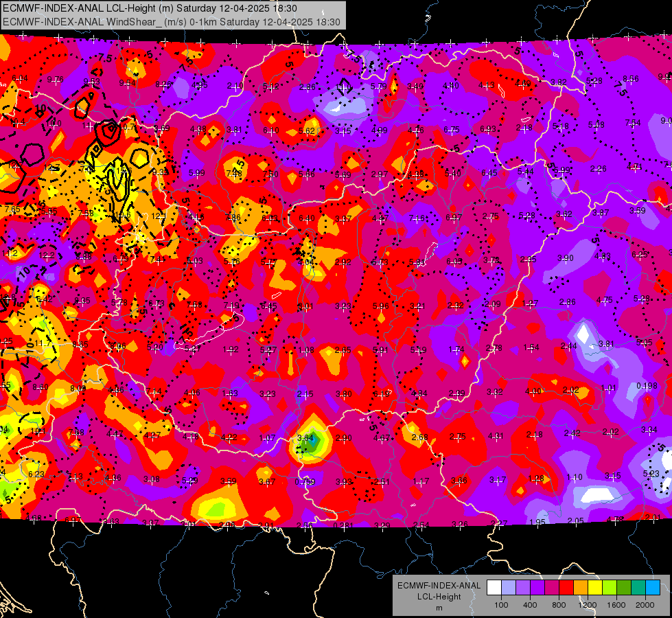Screen dimensions: 672x618
Task: Click the wind shear value 5.16
Action: tap(231, 261)
